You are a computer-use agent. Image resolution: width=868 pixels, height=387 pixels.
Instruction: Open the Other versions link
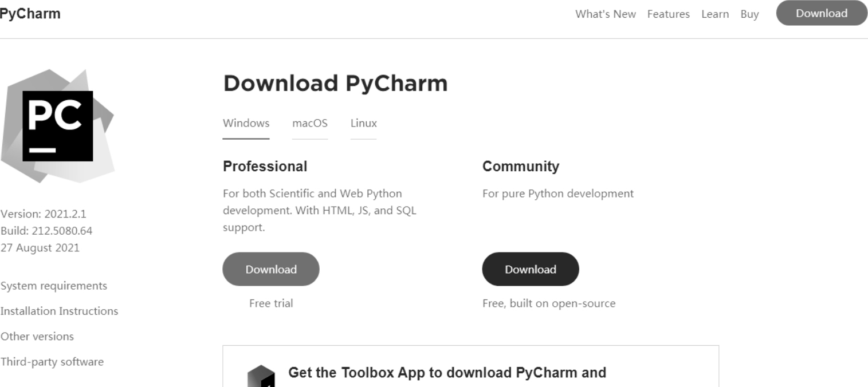pos(37,336)
